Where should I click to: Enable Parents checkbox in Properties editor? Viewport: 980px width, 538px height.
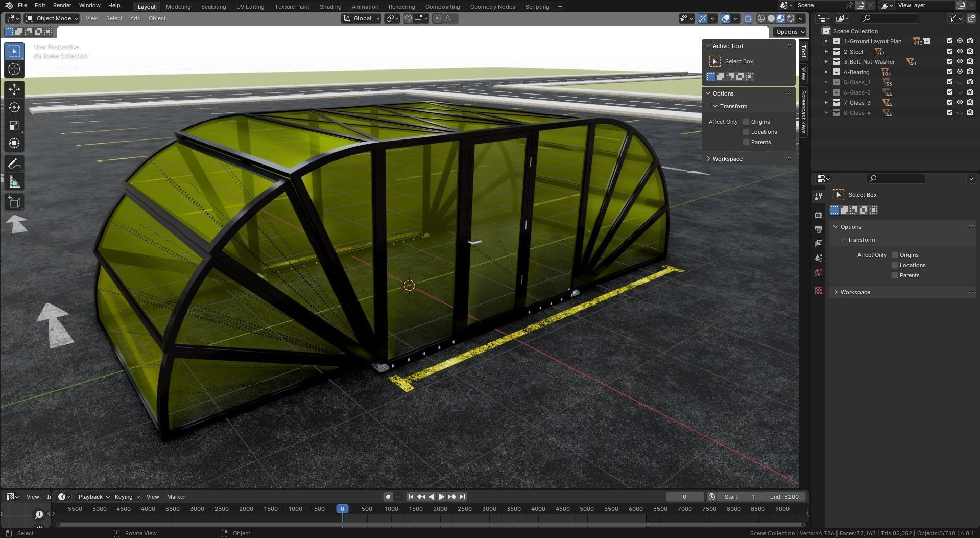[895, 275]
